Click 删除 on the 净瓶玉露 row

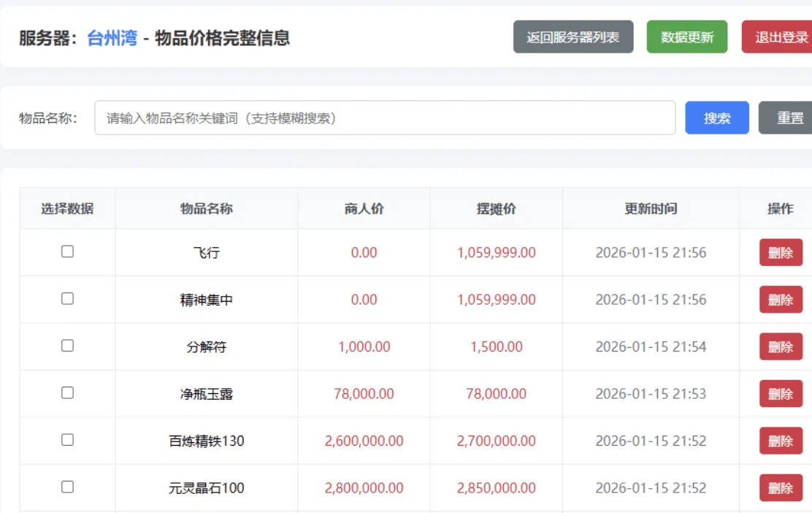[781, 393]
